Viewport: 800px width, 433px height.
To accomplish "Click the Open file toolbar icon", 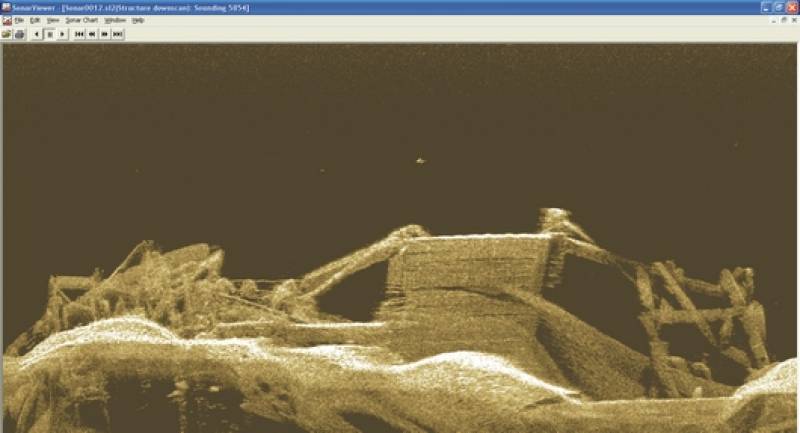I will (x=7, y=34).
